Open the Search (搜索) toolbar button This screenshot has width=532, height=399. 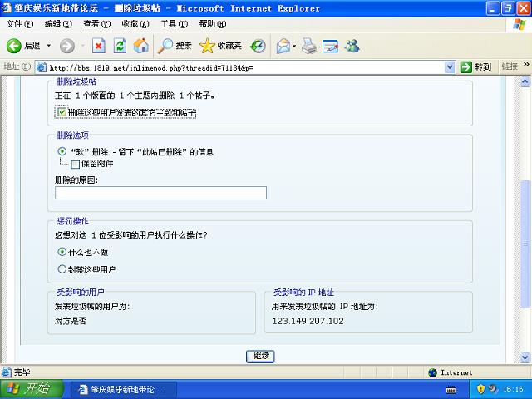pyautogui.click(x=175, y=46)
